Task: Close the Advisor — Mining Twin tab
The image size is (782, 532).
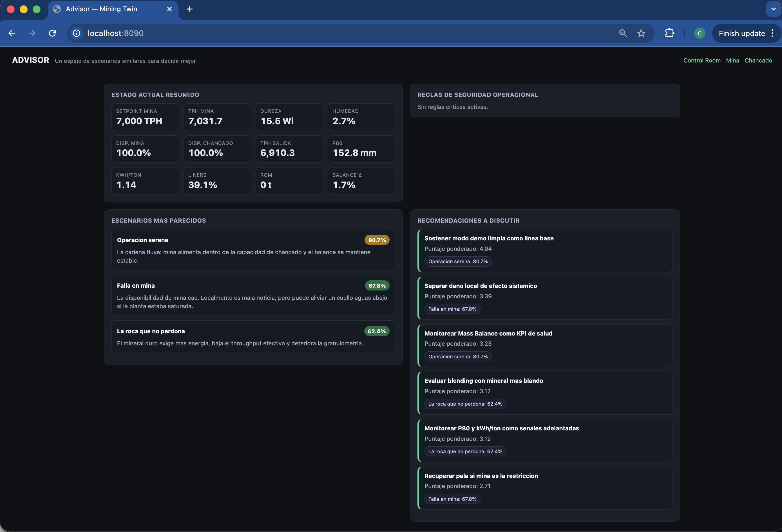Action: 169,9
